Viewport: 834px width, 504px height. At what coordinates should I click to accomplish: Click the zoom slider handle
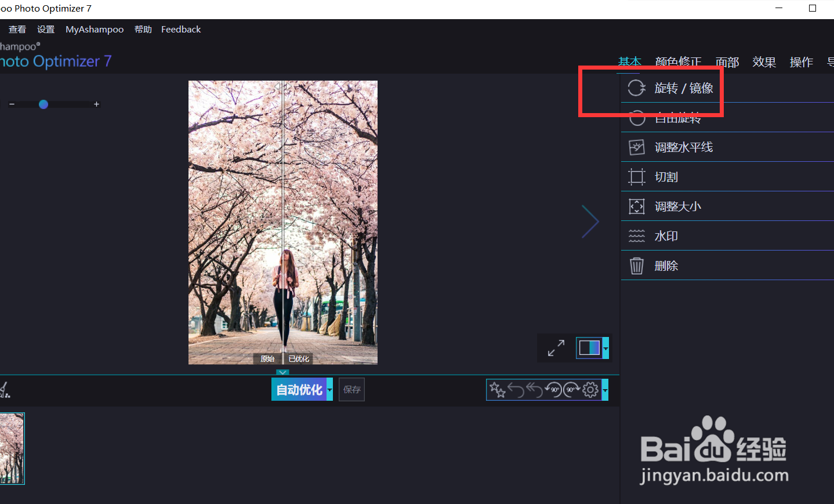(x=43, y=104)
